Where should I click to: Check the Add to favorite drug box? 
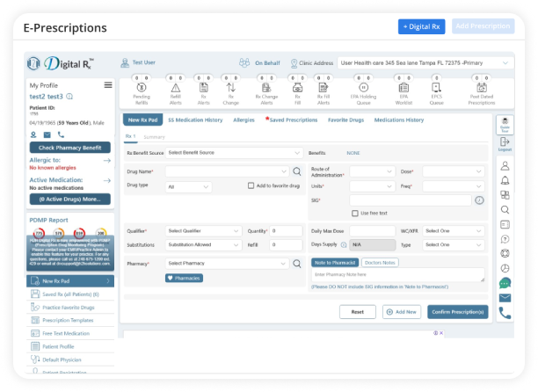pos(251,186)
